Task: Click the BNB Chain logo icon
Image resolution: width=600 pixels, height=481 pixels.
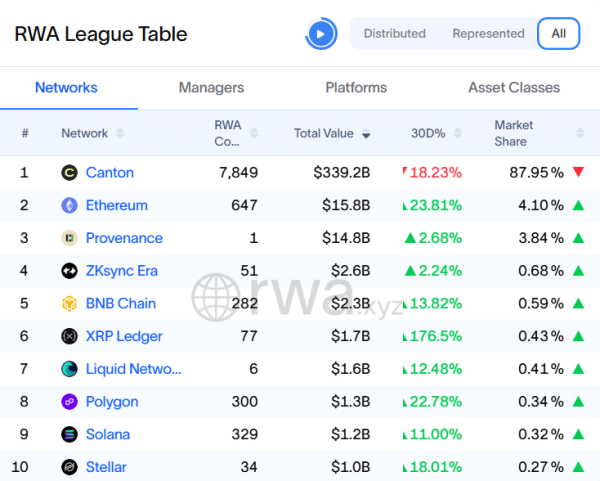Action: pyautogui.click(x=69, y=304)
